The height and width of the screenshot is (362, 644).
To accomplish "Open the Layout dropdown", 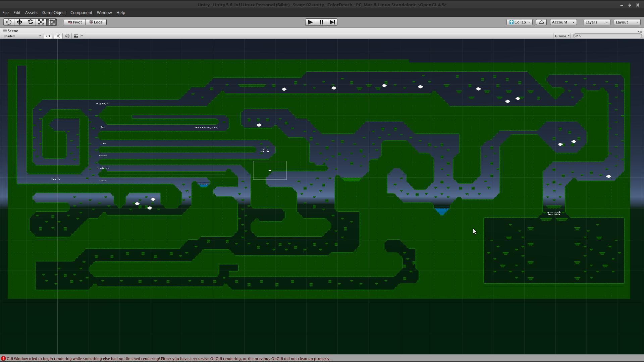I will (x=627, y=22).
